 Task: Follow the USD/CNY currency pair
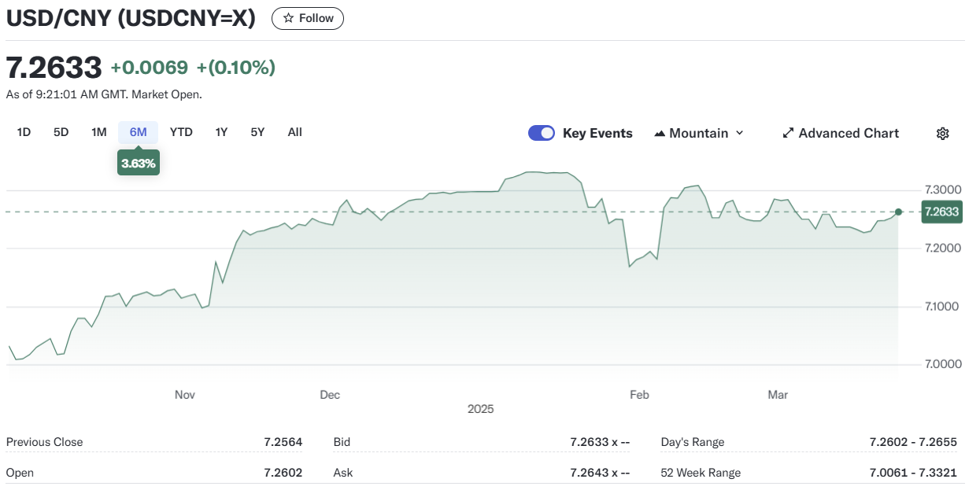(308, 18)
